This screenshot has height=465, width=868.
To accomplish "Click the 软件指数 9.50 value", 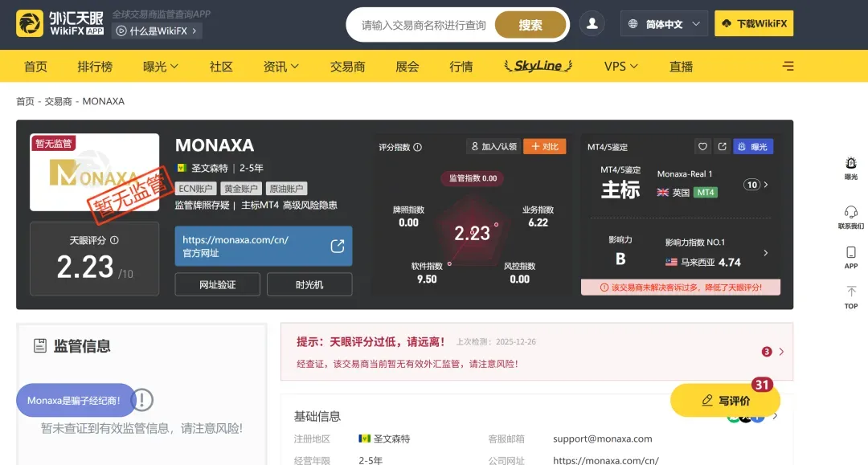I will pos(427,279).
